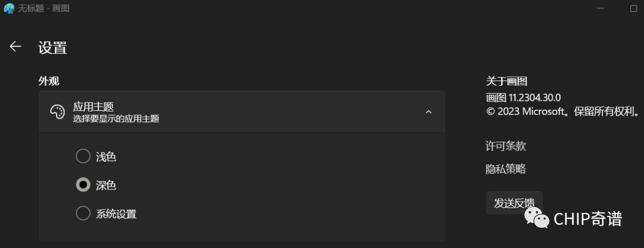Click the version text 画图 11.2304.30.0
This screenshot has width=644, height=248.
tap(524, 98)
